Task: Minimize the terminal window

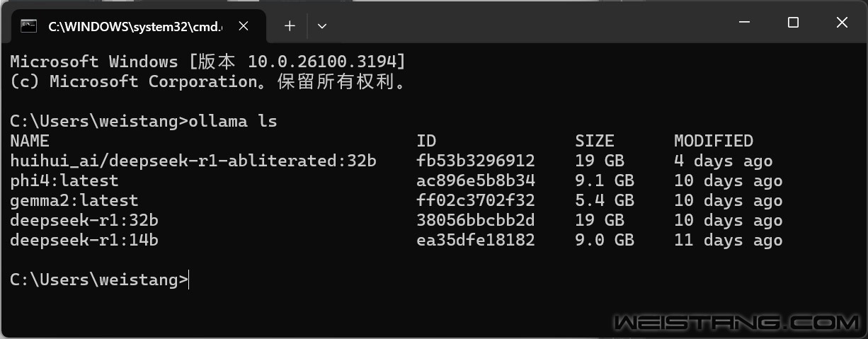Action: (x=744, y=23)
